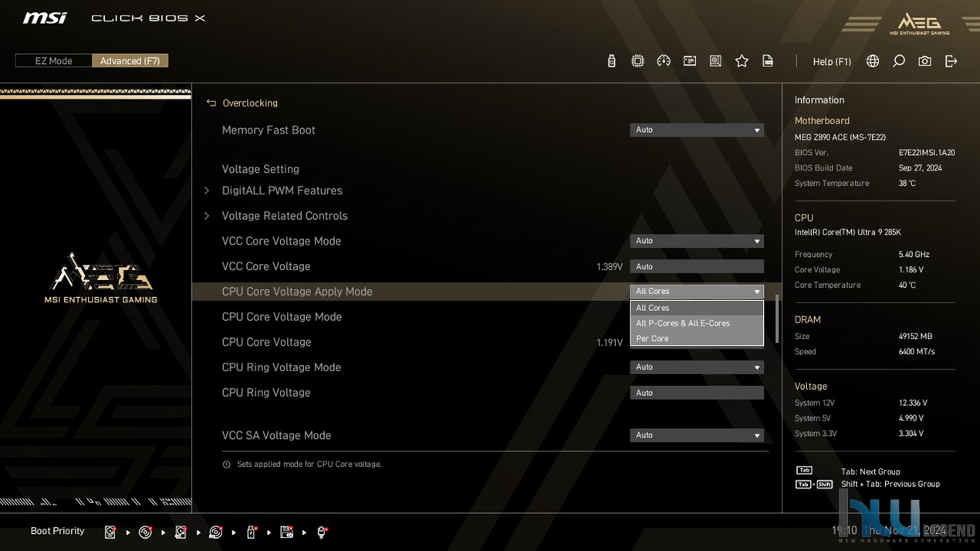Select the network plug boot priority icon

[323, 532]
